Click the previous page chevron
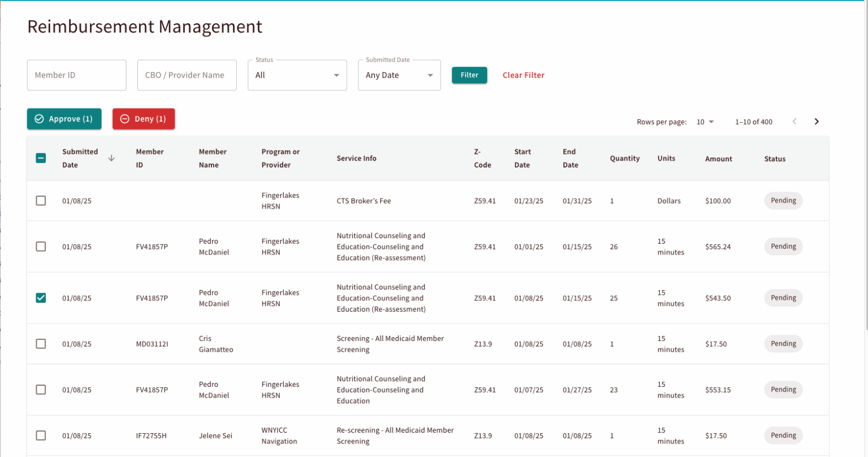This screenshot has width=868, height=457. 795,122
